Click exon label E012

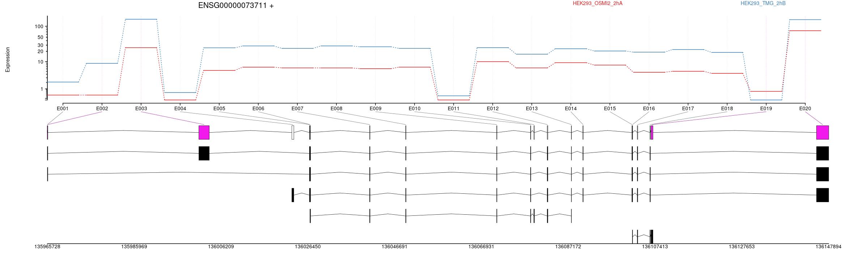pyautogui.click(x=493, y=108)
